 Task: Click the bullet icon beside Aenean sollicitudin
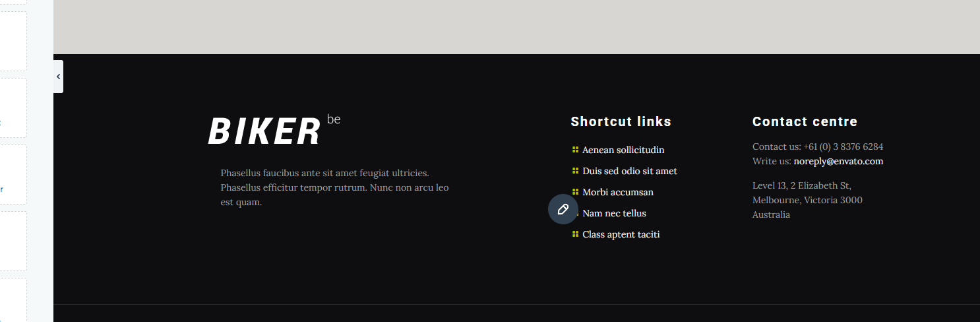click(x=575, y=150)
